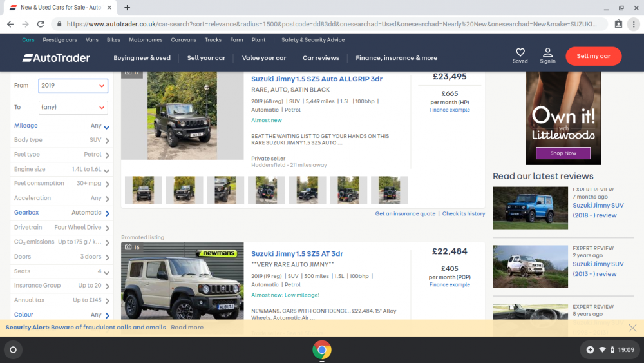
Task: Open the Suzuki Jimny SUV (2018 - ) review
Action: pyautogui.click(x=598, y=210)
